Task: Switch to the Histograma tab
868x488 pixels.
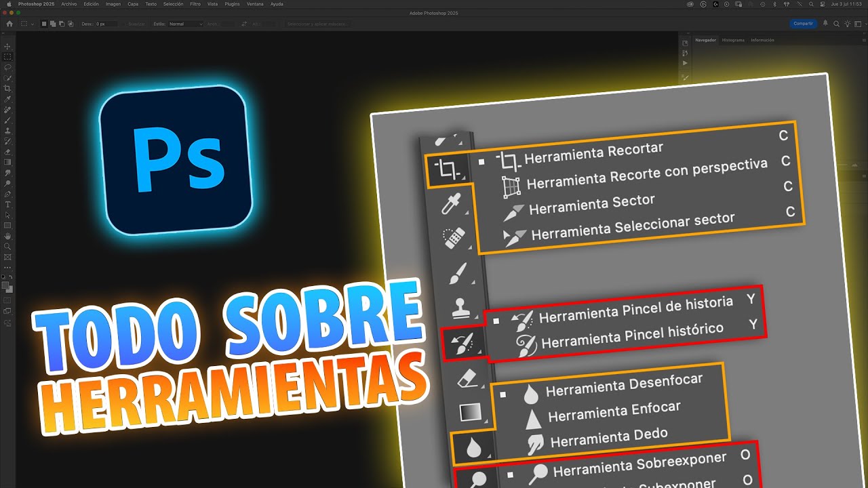Action: coord(733,40)
